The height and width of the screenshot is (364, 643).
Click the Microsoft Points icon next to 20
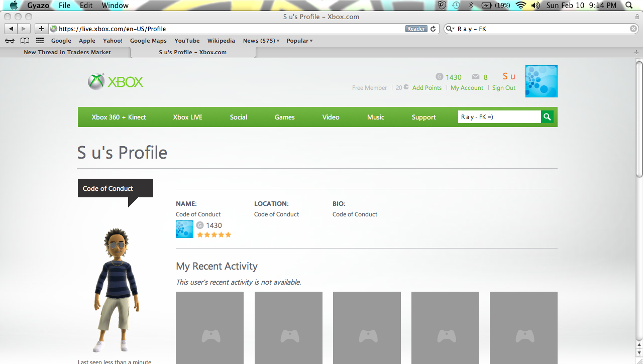tap(406, 87)
